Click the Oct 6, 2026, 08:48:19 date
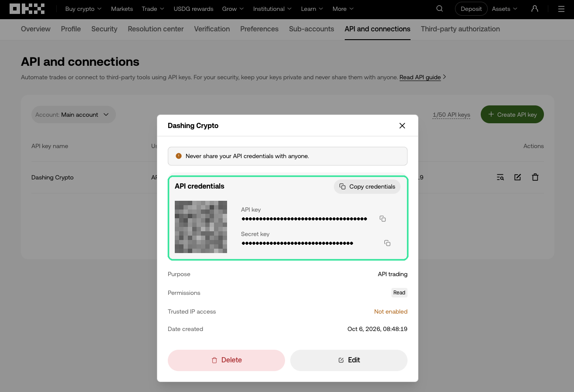This screenshot has width=574, height=392. [377, 329]
